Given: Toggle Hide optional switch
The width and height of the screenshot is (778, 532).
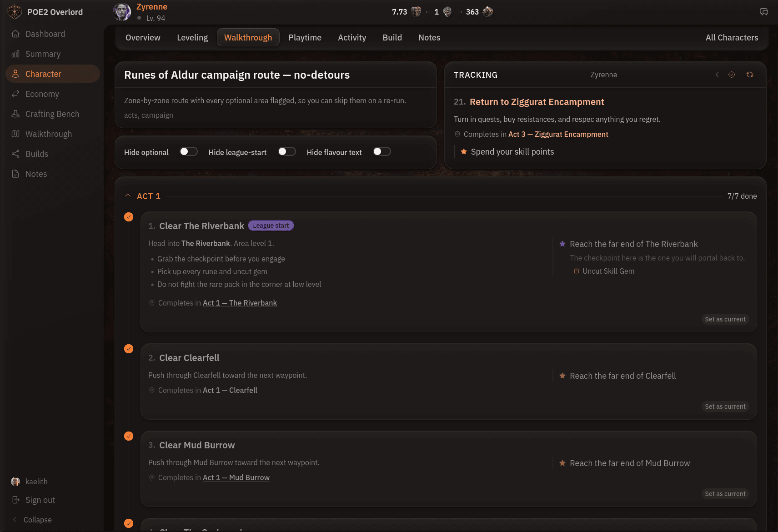Looking at the screenshot, I should (189, 152).
